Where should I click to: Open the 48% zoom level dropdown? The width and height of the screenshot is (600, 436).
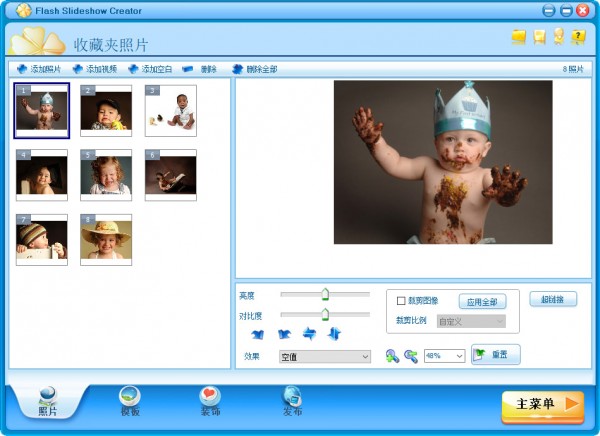(444, 356)
